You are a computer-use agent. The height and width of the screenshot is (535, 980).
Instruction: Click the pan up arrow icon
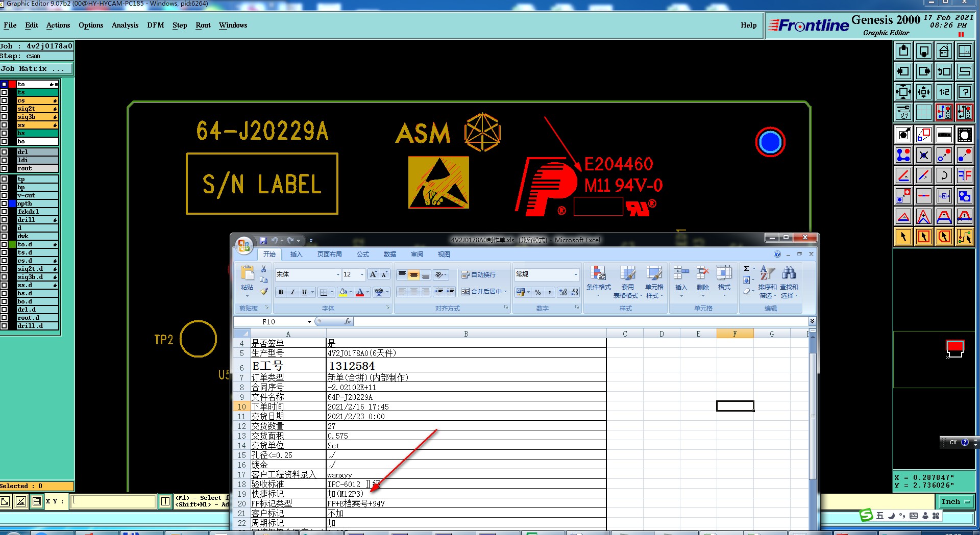pos(903,51)
